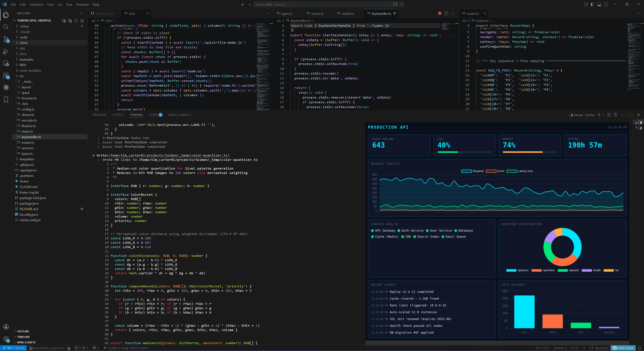Select the Claude sparkle icon in activity bar
644x351 pixels.
coord(6,88)
